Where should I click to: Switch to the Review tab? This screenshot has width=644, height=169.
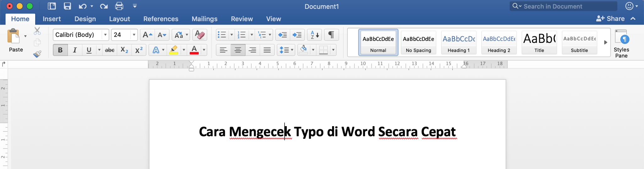coord(241,19)
